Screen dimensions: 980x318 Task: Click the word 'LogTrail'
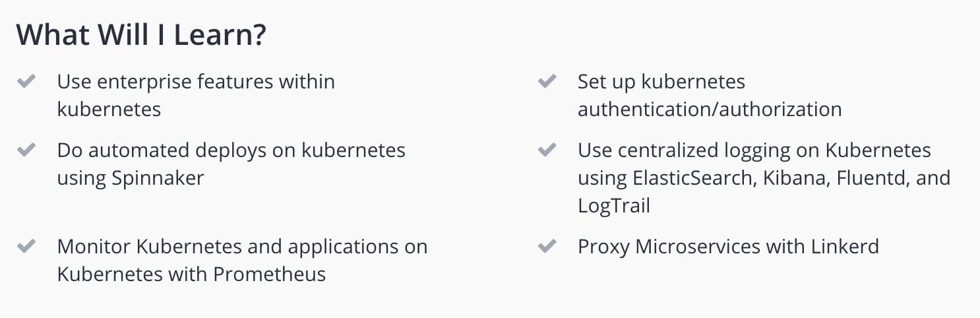tap(614, 206)
